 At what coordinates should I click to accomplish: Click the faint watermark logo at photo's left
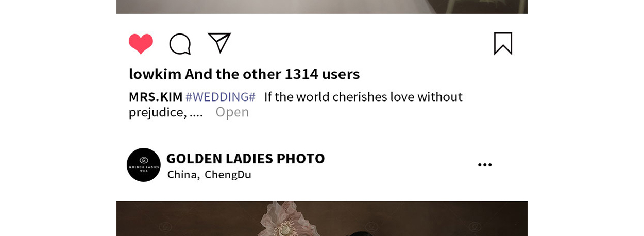(165, 226)
